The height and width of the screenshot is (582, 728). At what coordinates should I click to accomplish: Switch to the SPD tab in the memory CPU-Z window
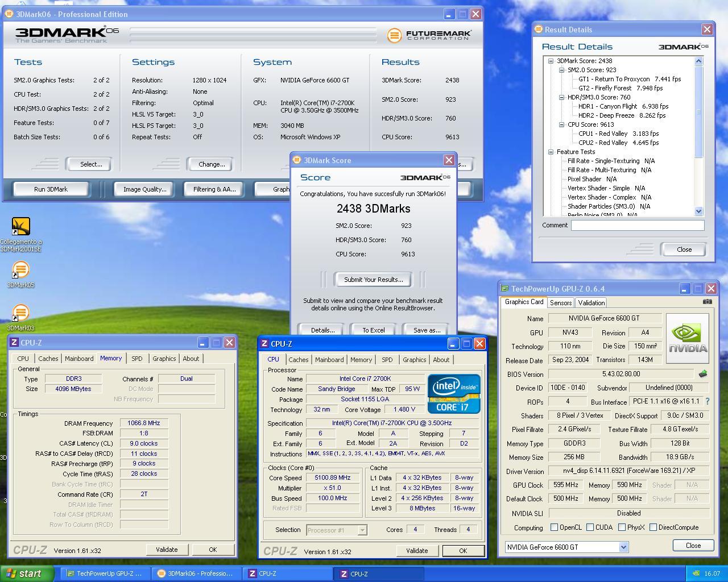click(137, 359)
